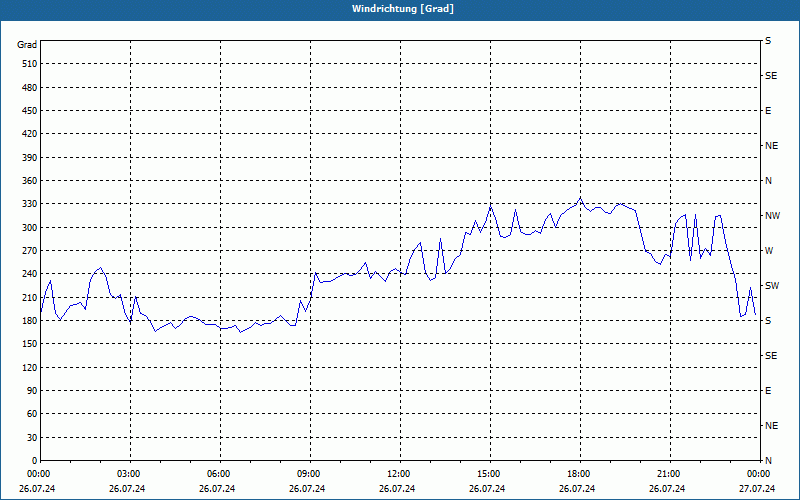Click the 480 y-axis value
This screenshot has height=500, width=800.
(x=29, y=88)
